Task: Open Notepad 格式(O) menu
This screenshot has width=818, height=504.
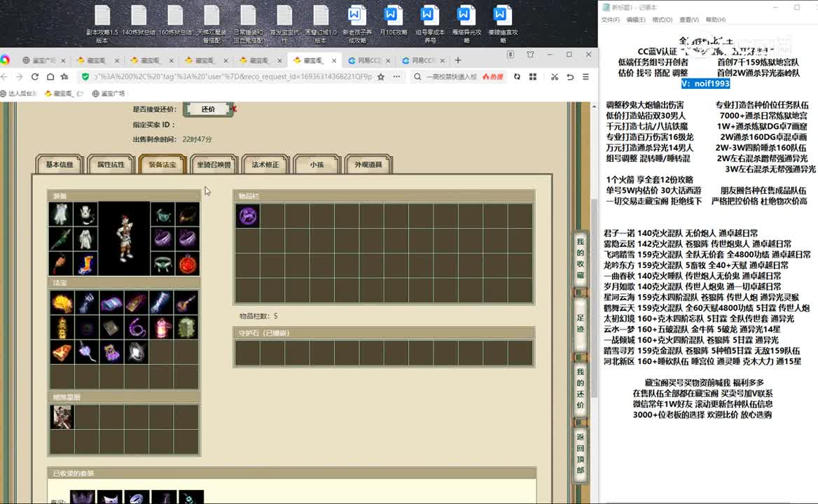Action: (662, 20)
